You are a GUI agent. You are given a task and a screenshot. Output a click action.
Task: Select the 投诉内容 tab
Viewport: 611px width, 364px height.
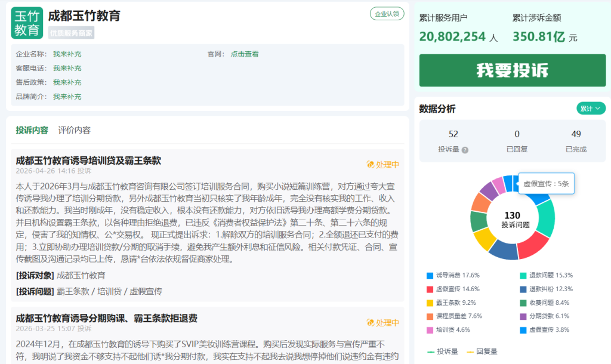tap(32, 130)
